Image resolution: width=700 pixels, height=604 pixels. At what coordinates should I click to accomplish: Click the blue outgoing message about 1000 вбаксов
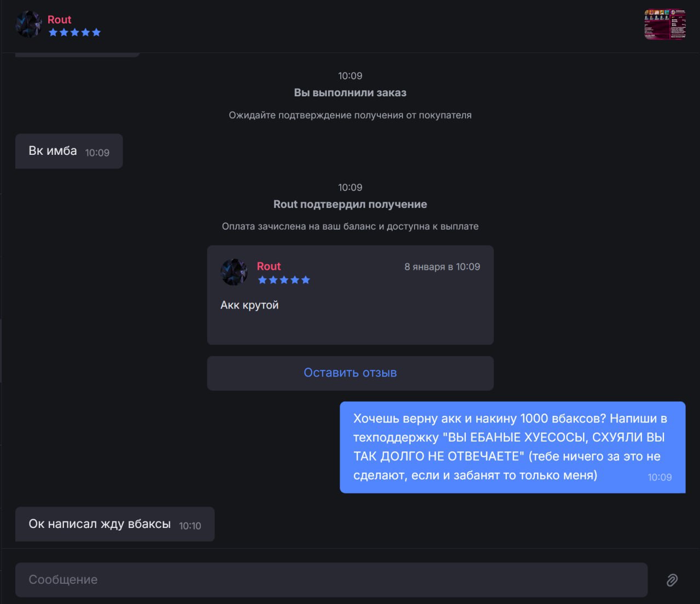[512, 448]
